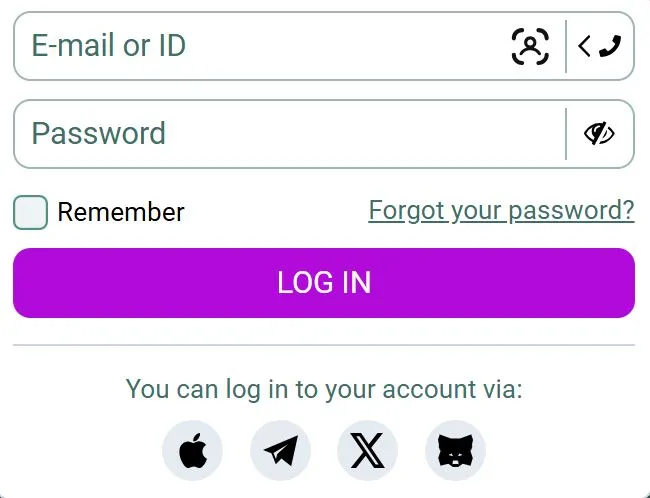Open the Forgot your password link
The height and width of the screenshot is (498, 650).
coord(501,210)
